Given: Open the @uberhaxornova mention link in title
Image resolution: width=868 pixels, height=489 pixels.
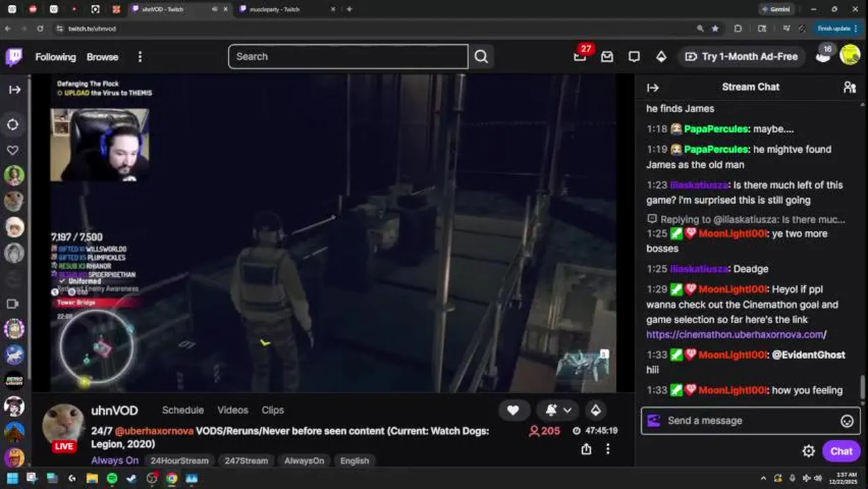Looking at the screenshot, I should (x=154, y=431).
